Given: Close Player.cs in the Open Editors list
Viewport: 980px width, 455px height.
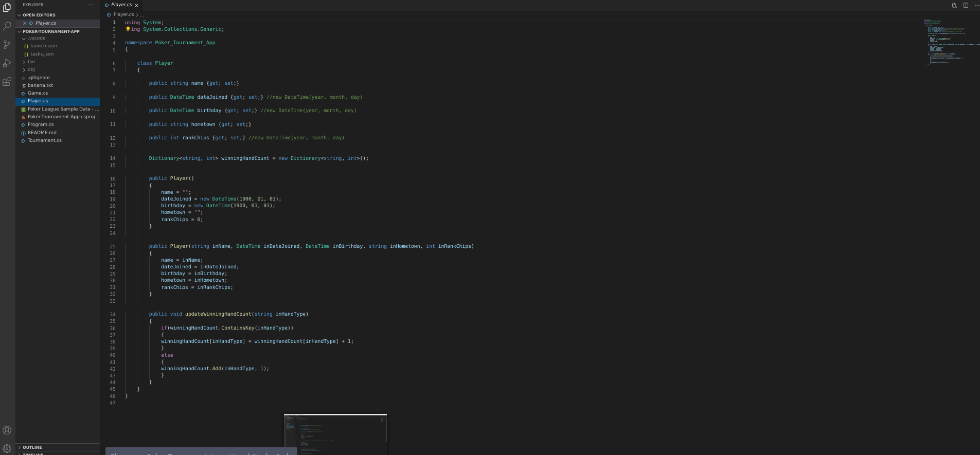Looking at the screenshot, I should [25, 23].
